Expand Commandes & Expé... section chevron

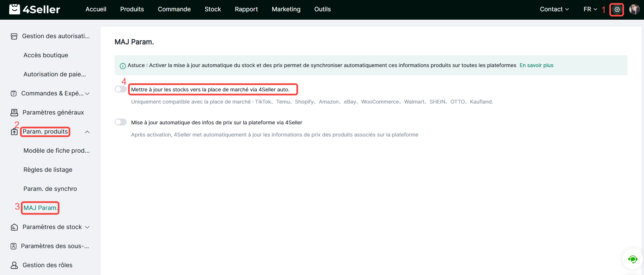click(87, 93)
